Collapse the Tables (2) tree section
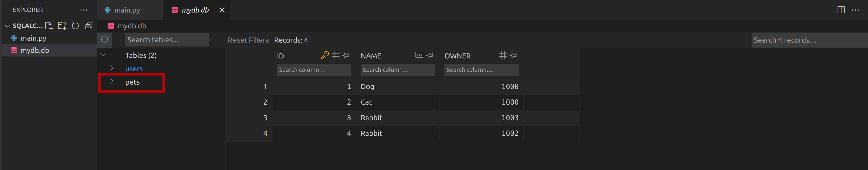 click(103, 55)
